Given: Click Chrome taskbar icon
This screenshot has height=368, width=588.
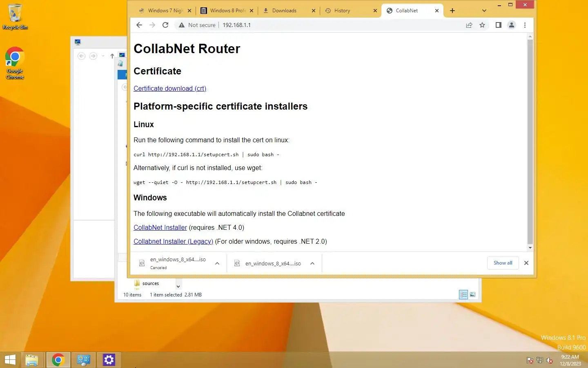Looking at the screenshot, I should point(58,360).
